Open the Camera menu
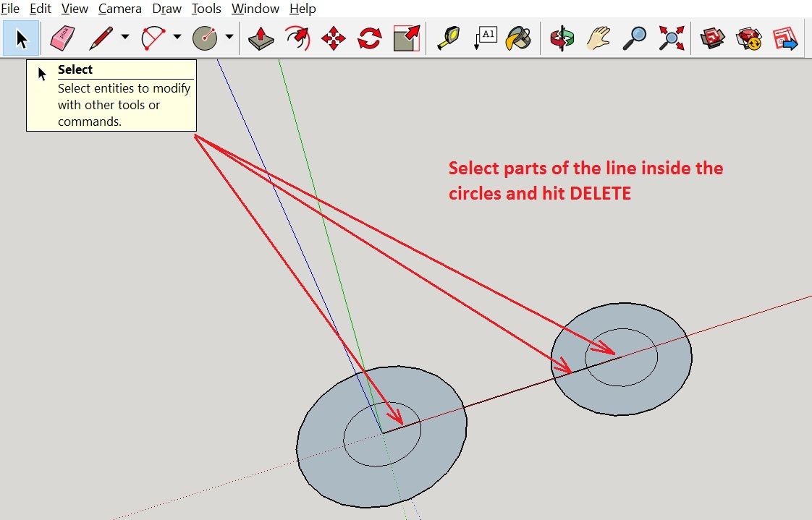 coord(119,9)
